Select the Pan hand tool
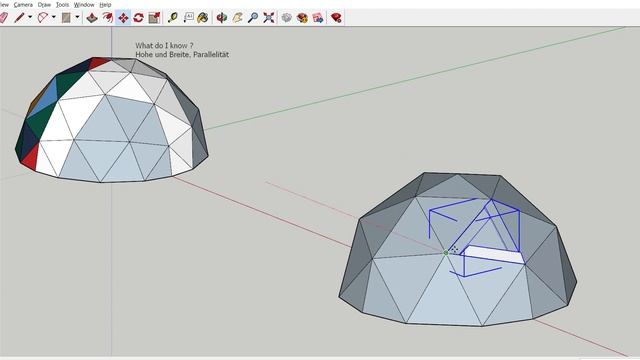The image size is (640, 360). click(x=237, y=18)
